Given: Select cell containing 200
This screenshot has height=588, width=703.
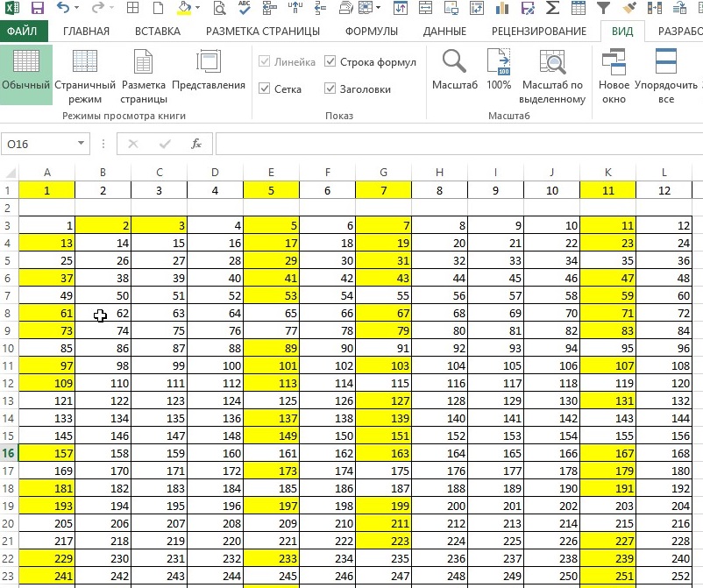Looking at the screenshot, I should [439, 506].
